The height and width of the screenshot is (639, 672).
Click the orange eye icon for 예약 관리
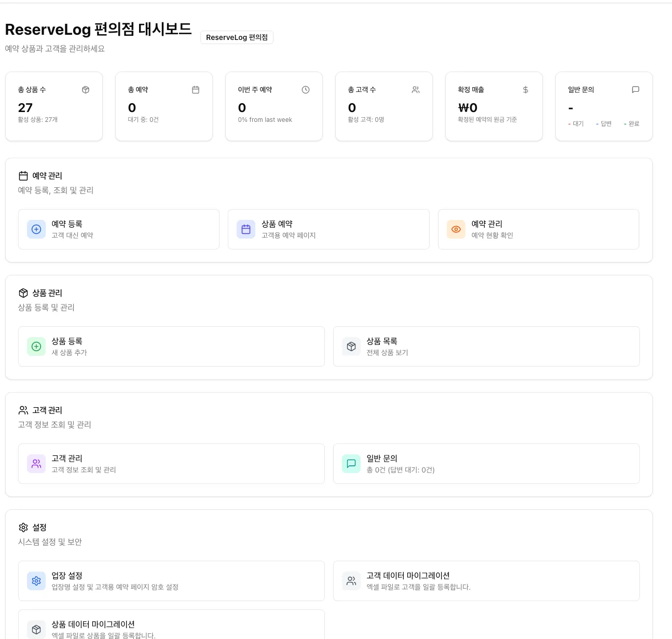[456, 229]
